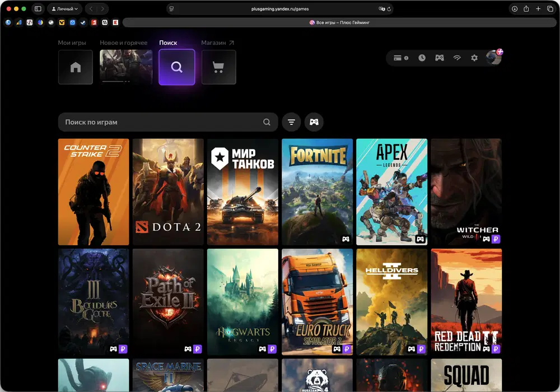Image resolution: width=560 pixels, height=392 pixels.
Task: Open the Safari downloads icon
Action: tap(515, 8)
